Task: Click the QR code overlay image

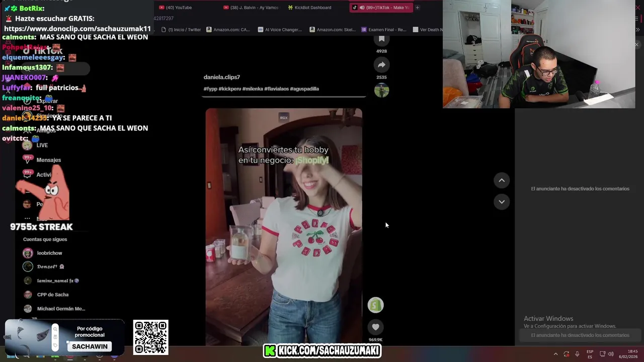Action: coord(150,337)
